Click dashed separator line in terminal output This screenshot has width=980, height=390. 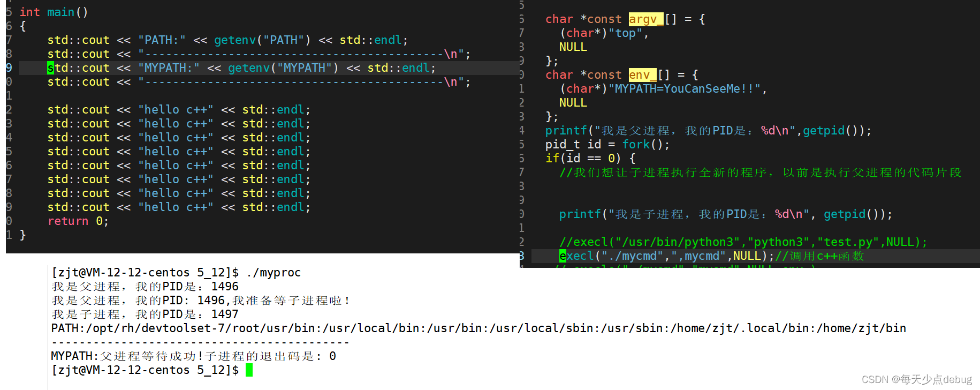click(201, 342)
